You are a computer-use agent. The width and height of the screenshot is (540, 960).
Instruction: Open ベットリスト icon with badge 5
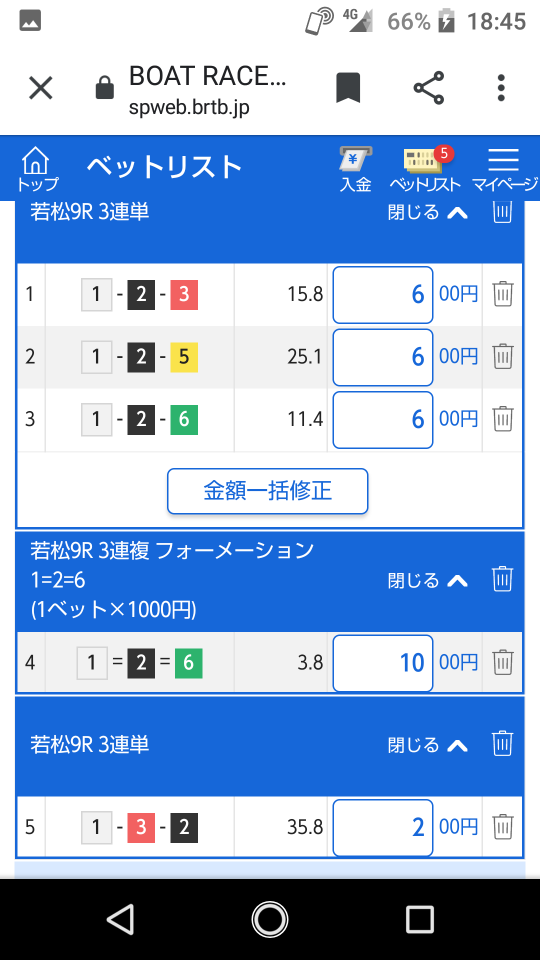point(425,170)
